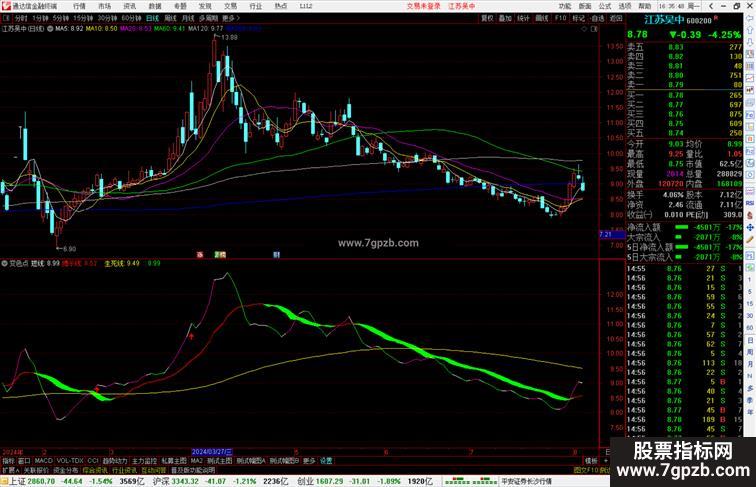Screen dimensions: 756x487
Task: Click the 通达信 app logo icon
Action: (x=6, y=6)
